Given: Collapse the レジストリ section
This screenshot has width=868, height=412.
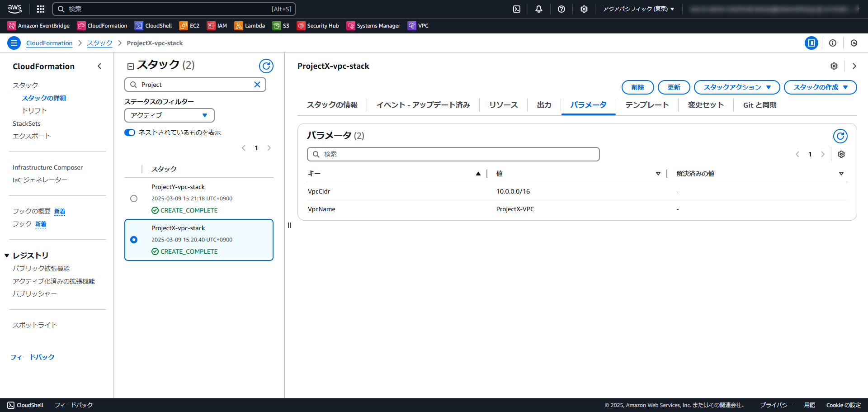Looking at the screenshot, I should tap(7, 256).
